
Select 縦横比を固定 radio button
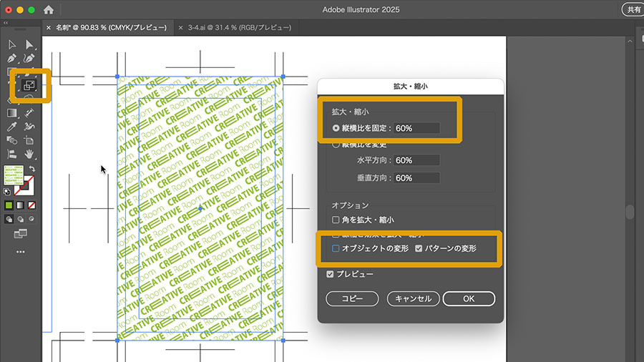(336, 128)
